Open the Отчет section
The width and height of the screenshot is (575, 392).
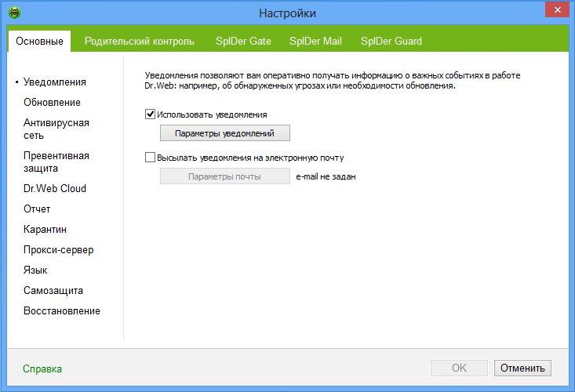pos(37,209)
